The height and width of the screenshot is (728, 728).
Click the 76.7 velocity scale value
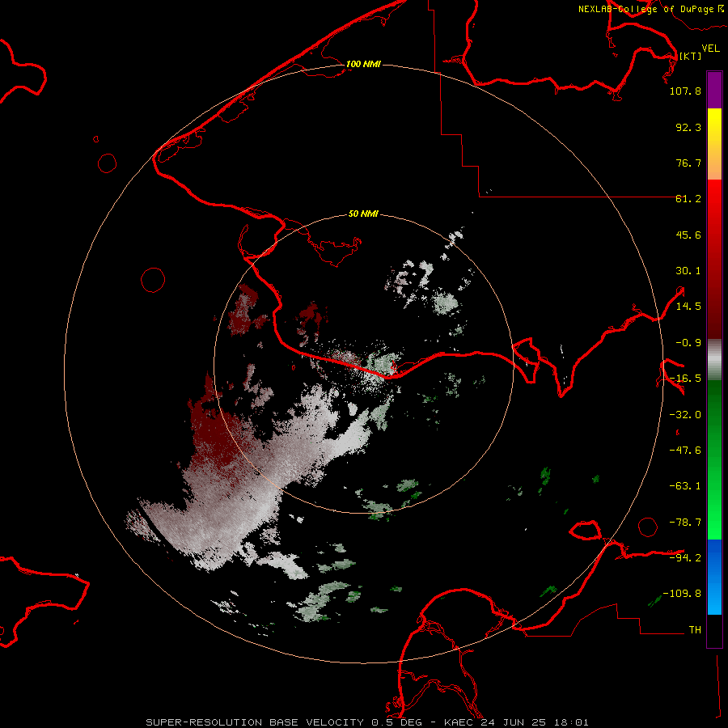tap(688, 163)
